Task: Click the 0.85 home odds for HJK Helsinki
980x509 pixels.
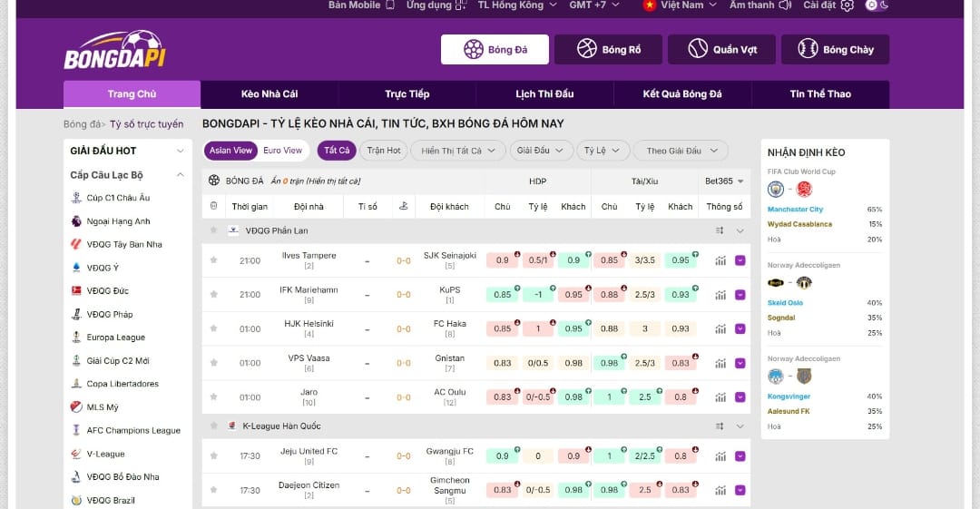Action: (503, 328)
